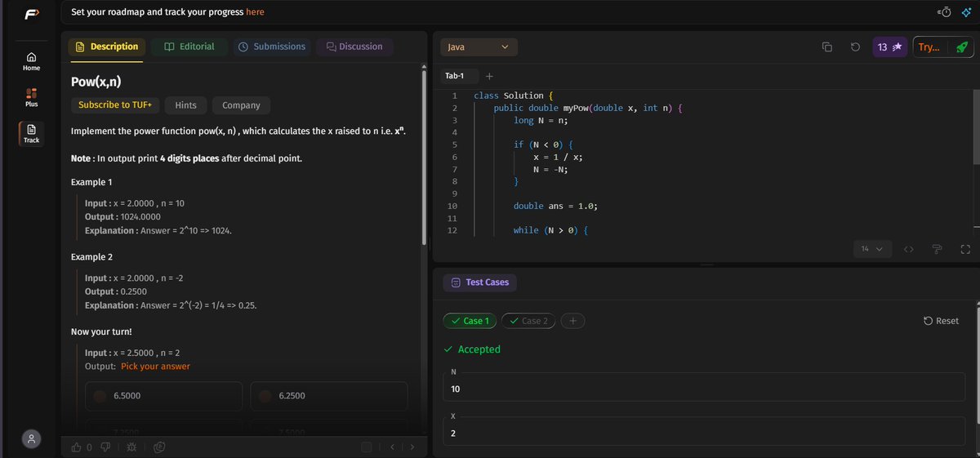
Task: Start the stopwatch timer icon
Action: coord(945,11)
